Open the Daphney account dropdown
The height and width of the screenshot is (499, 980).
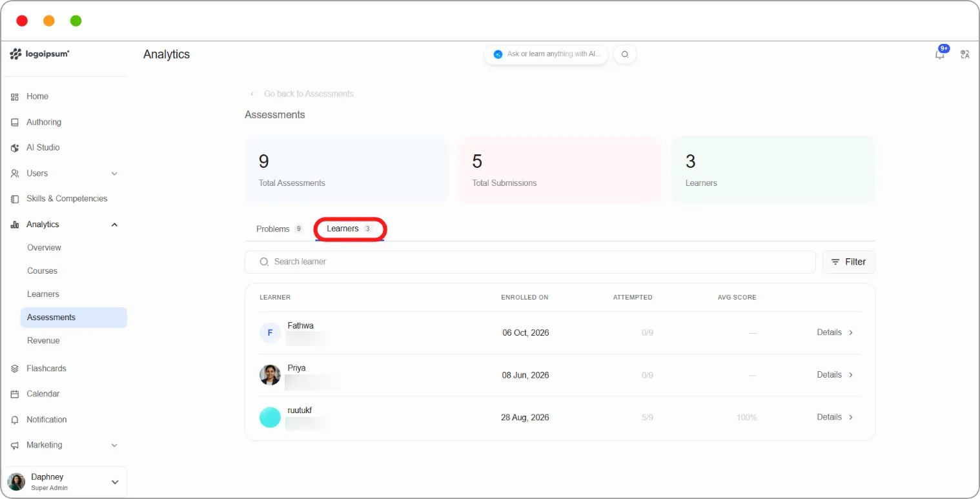pyautogui.click(x=115, y=482)
